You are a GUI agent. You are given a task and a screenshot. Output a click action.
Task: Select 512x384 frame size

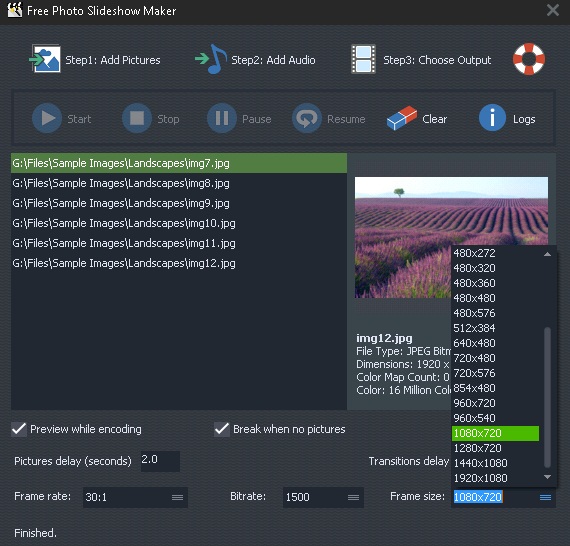coord(495,328)
